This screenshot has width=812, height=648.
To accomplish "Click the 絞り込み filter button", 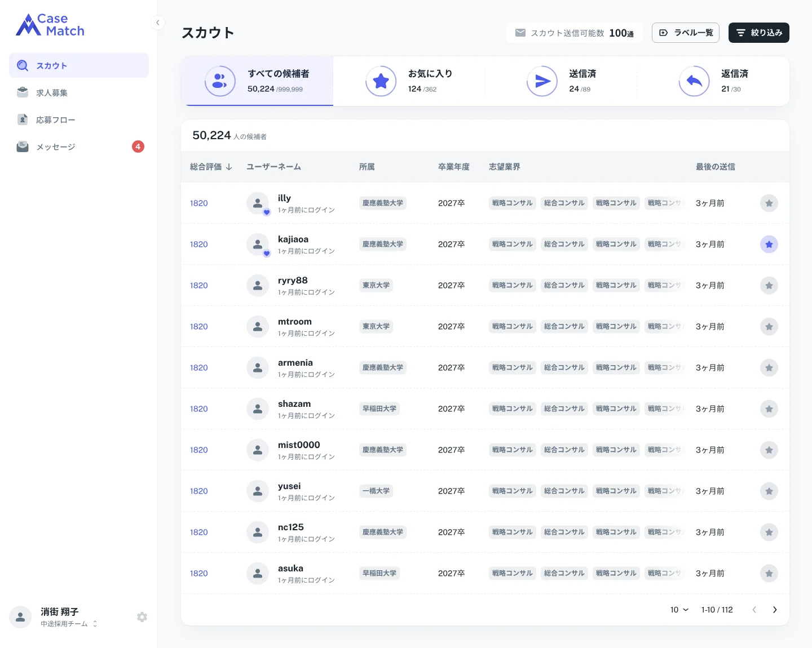I will [759, 33].
